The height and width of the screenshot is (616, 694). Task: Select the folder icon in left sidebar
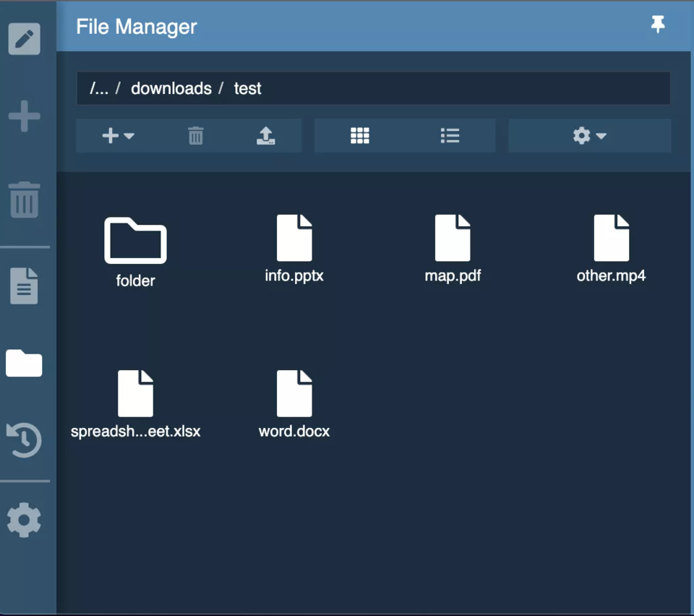[x=24, y=363]
